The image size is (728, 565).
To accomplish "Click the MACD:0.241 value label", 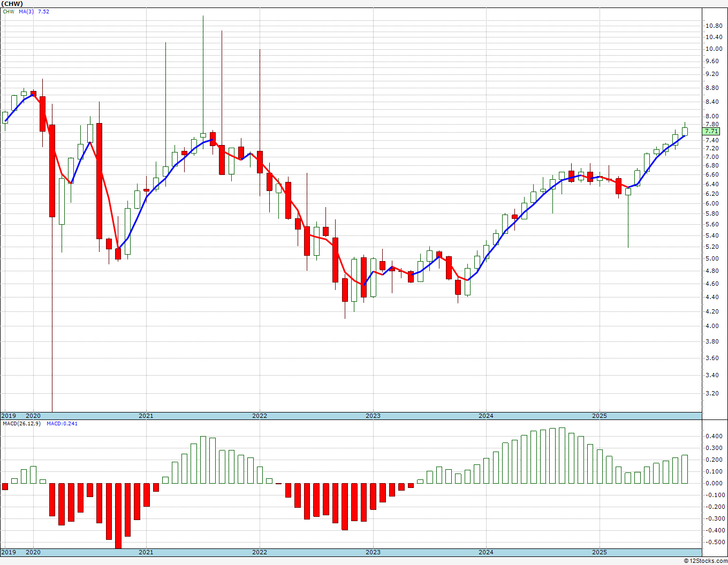I will [x=62, y=424].
